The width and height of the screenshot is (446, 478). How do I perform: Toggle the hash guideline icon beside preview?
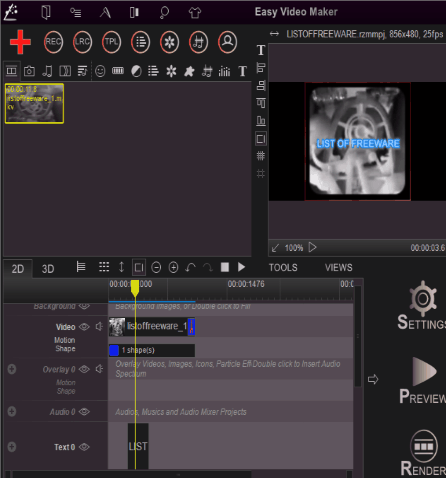click(x=261, y=173)
